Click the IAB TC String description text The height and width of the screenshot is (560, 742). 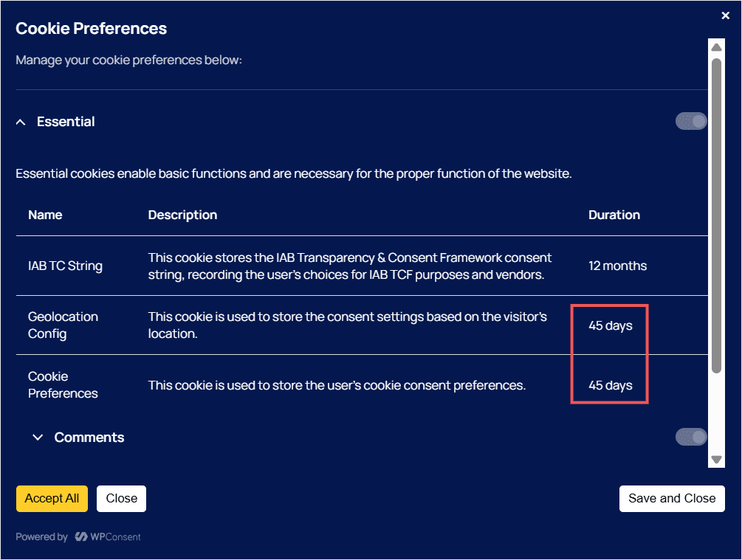point(350,266)
